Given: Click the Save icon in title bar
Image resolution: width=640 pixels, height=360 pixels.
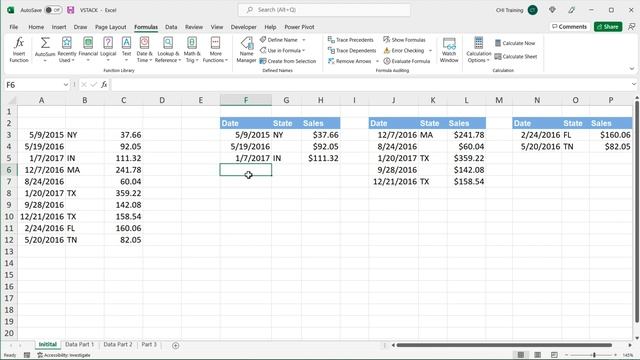Looking at the screenshot, I should pos(71,10).
